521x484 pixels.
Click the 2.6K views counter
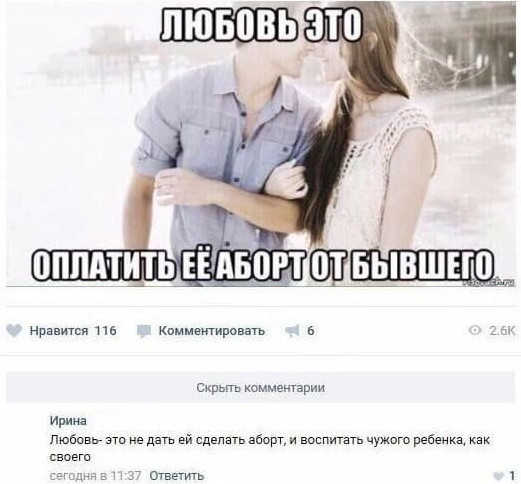(502, 331)
